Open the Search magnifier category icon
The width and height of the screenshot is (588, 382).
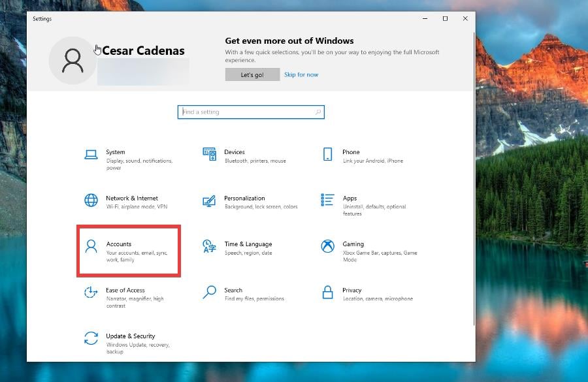(x=209, y=292)
